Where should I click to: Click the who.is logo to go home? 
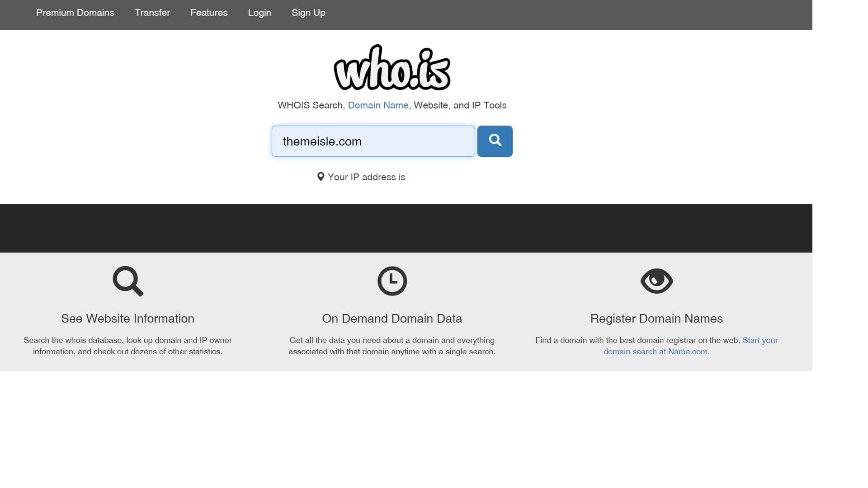click(x=392, y=67)
